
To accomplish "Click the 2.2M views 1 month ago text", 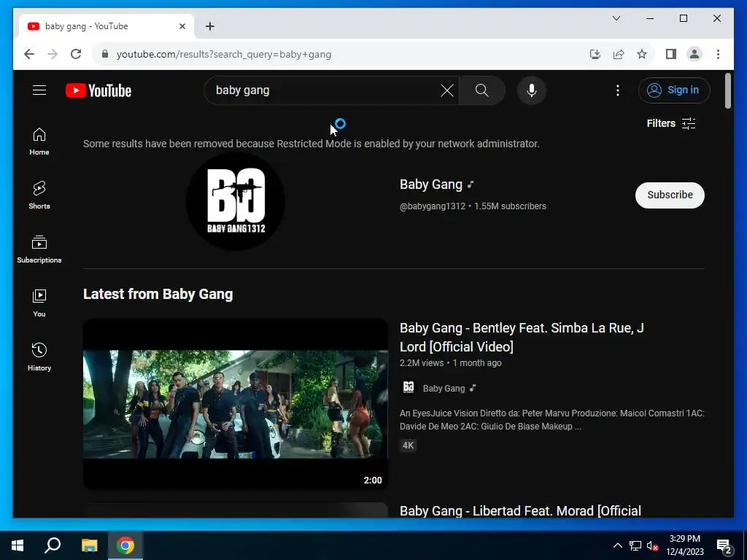I will (450, 363).
